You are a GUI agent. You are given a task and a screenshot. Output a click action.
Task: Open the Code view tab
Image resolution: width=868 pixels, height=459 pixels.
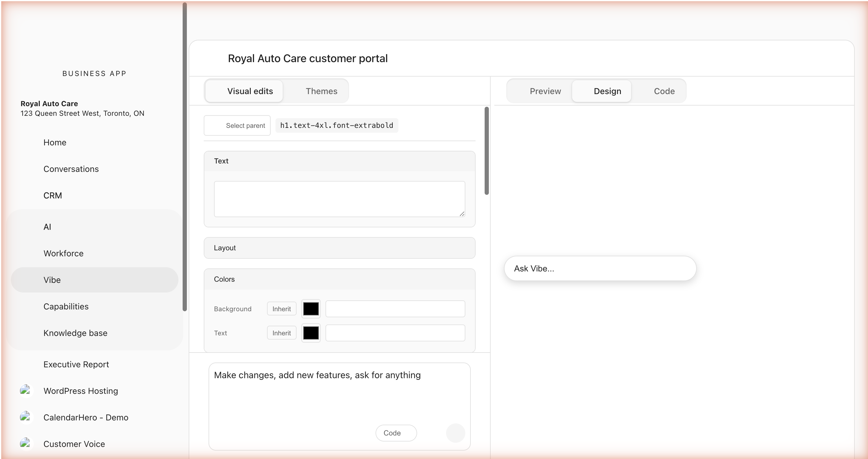point(664,91)
